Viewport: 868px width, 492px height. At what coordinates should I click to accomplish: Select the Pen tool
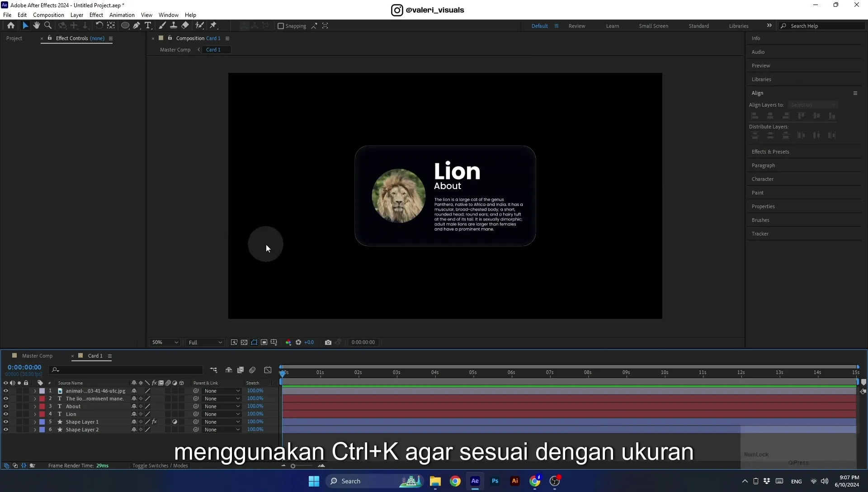(137, 26)
